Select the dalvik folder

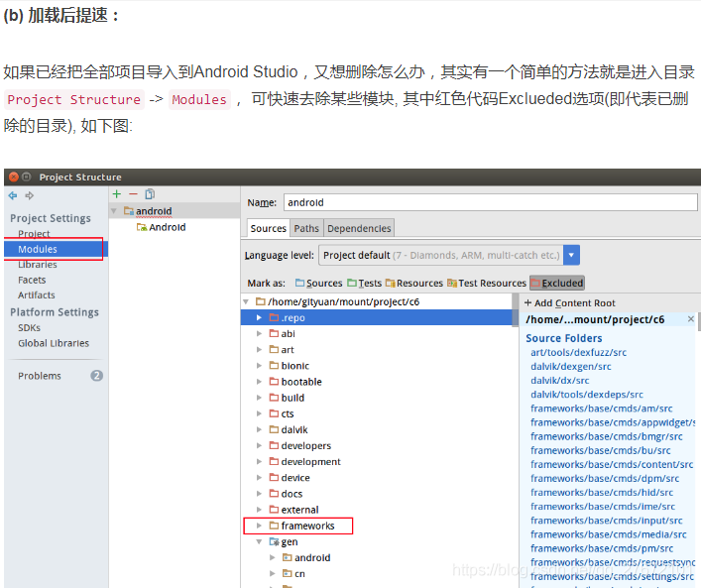tap(294, 429)
